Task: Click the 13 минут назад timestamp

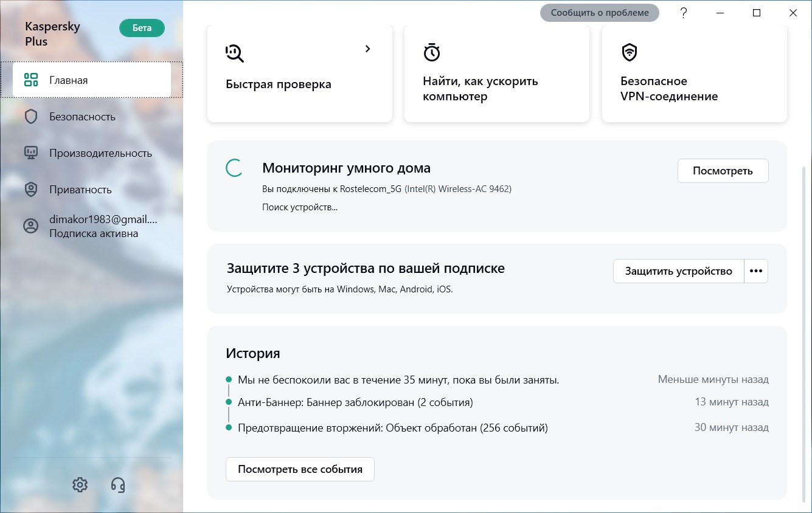Action: pyautogui.click(x=732, y=402)
